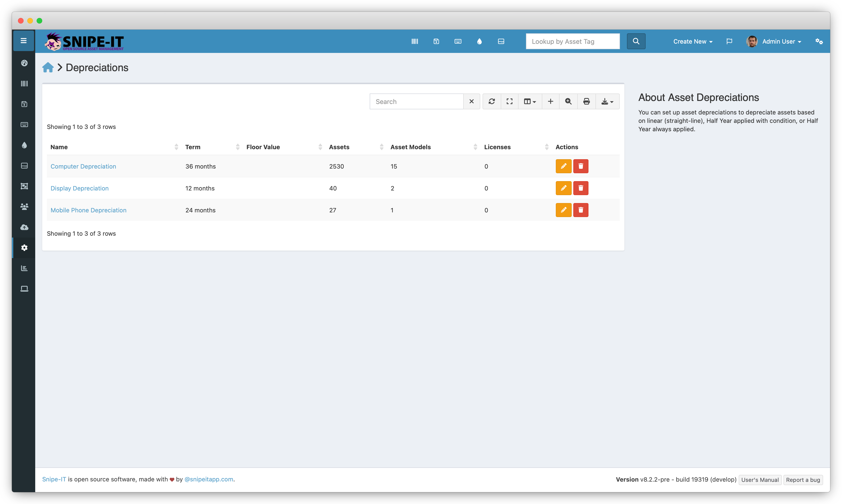This screenshot has width=842, height=504.
Task: Sort table by Floor Value column
Action: tap(284, 147)
